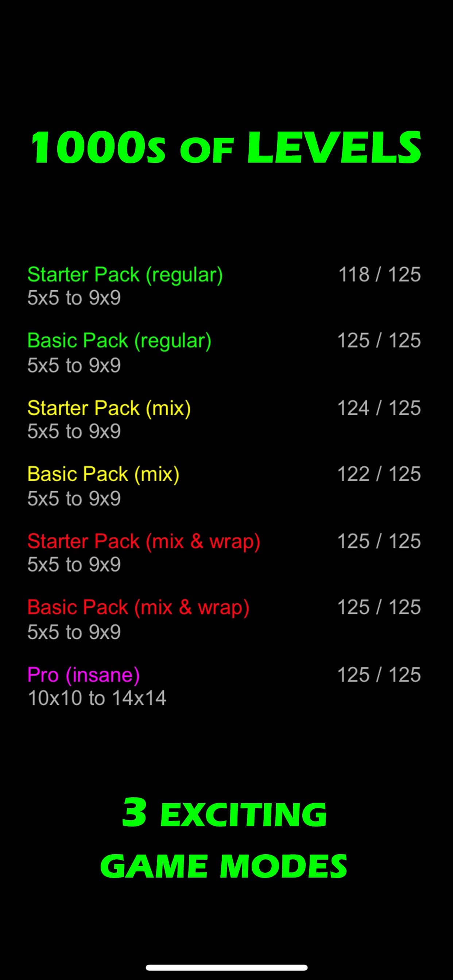
Task: Tap the GAME MODES heading text
Action: coord(224,866)
